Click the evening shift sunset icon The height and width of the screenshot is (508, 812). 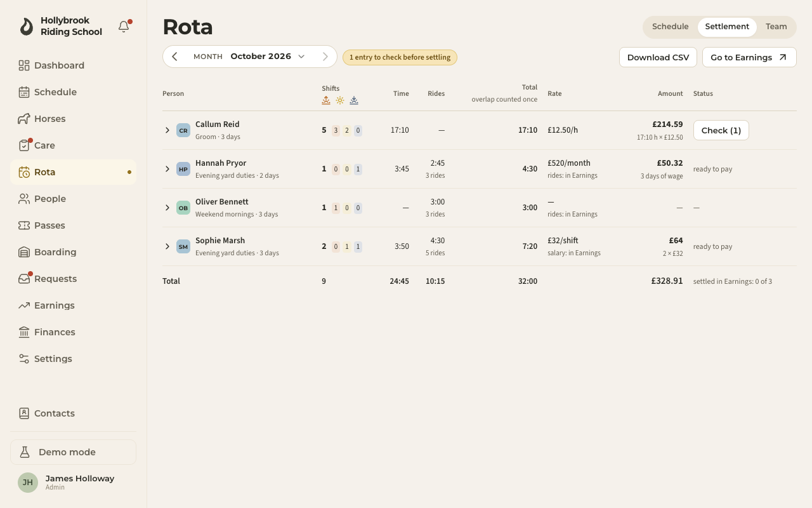click(354, 100)
